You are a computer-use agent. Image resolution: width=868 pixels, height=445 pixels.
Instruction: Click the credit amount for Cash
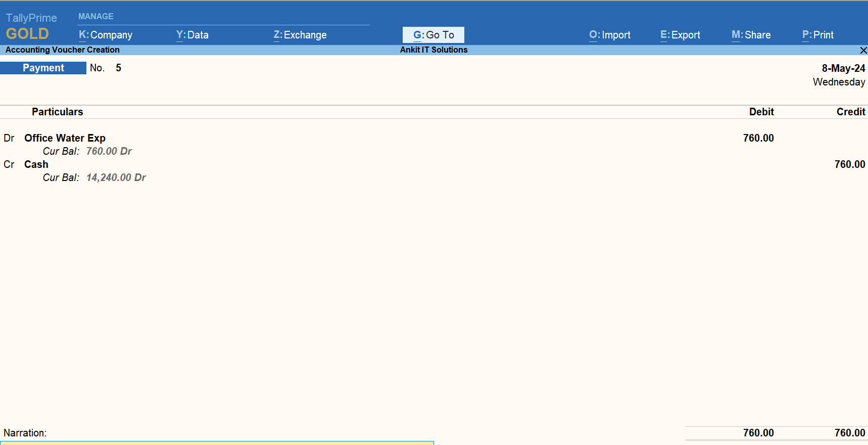(x=849, y=164)
